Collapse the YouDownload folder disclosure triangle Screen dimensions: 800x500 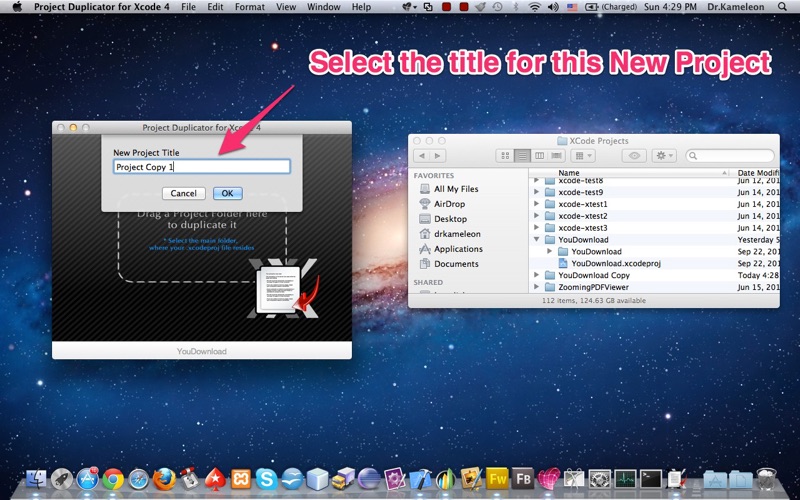pos(536,239)
